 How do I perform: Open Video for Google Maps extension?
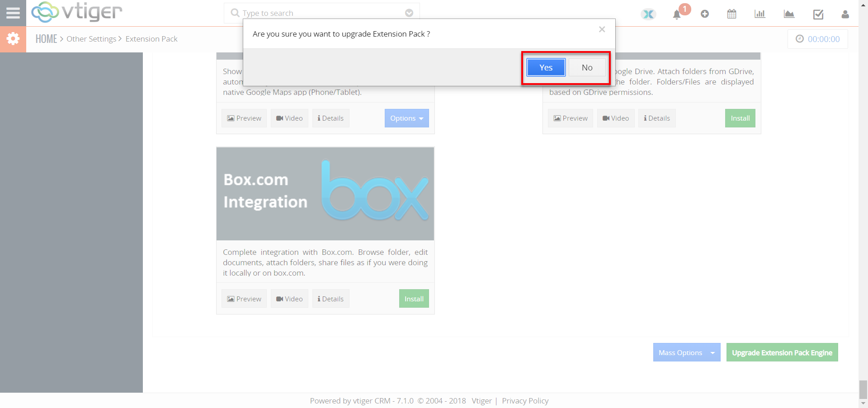[289, 118]
